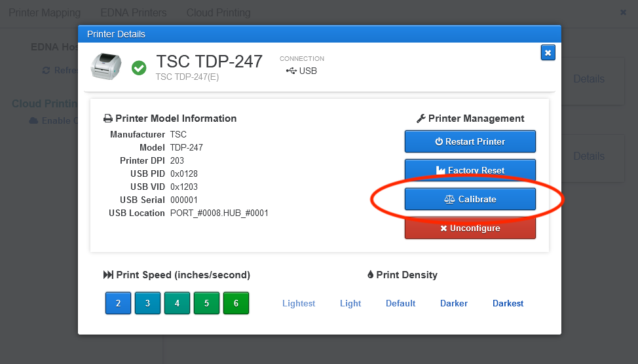Unconfigure this printer

point(470,228)
